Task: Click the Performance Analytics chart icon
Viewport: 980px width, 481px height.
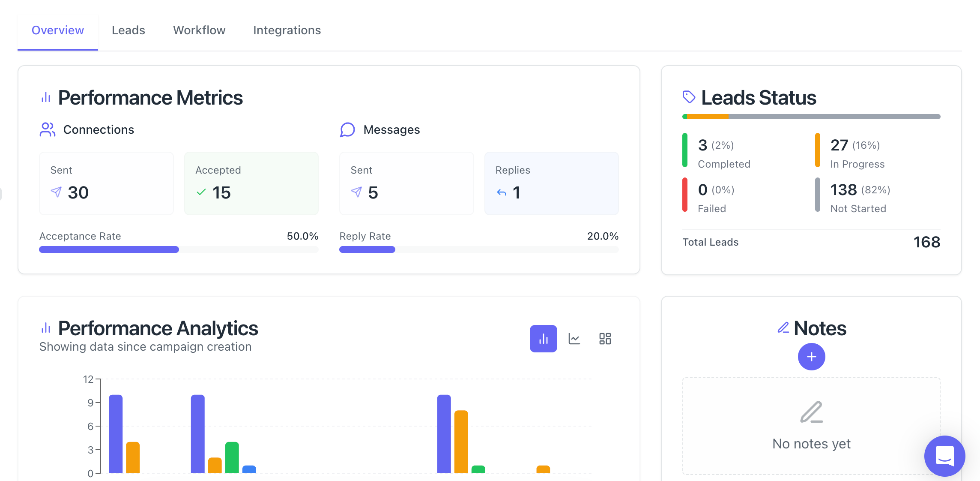Action: [x=46, y=328]
